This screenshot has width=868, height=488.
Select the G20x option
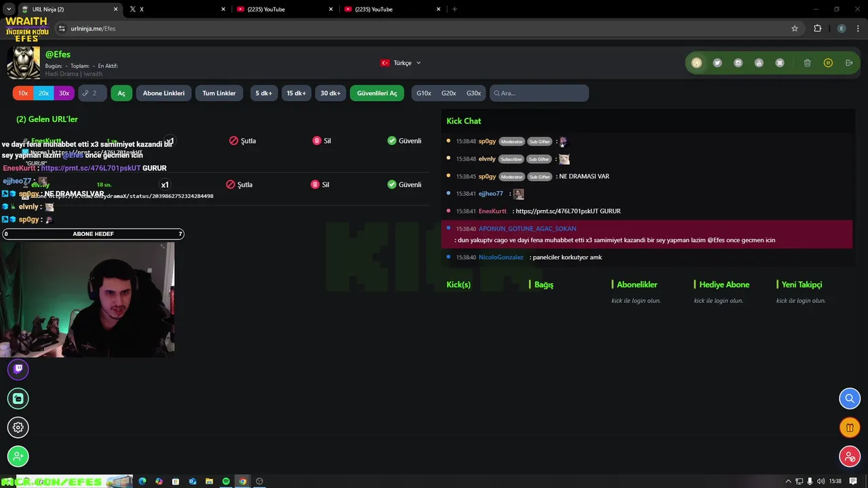449,94
